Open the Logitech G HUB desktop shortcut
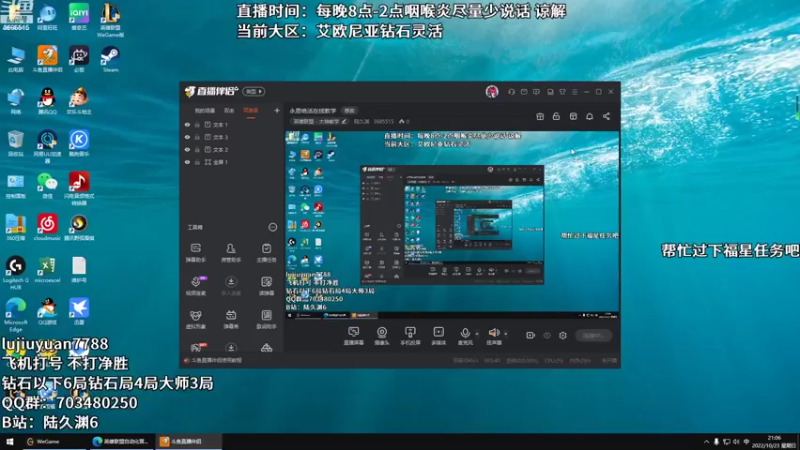 (16, 273)
